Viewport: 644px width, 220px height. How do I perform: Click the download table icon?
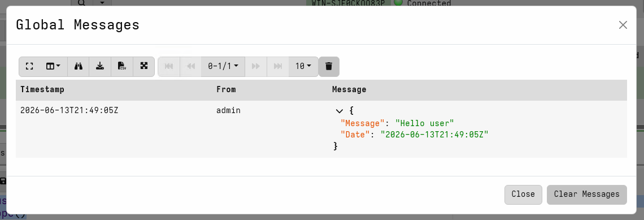pyautogui.click(x=100, y=66)
